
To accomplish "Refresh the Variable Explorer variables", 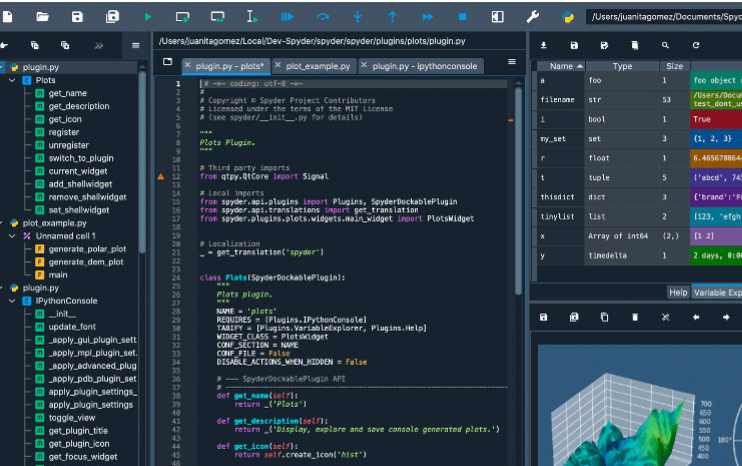I will (695, 45).
